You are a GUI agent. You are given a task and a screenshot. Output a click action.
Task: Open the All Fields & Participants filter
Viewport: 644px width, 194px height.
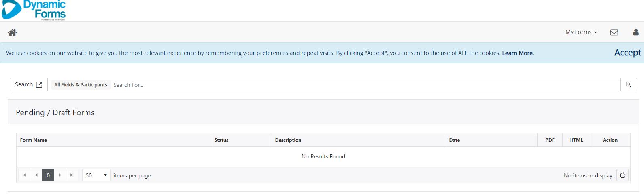pyautogui.click(x=81, y=85)
